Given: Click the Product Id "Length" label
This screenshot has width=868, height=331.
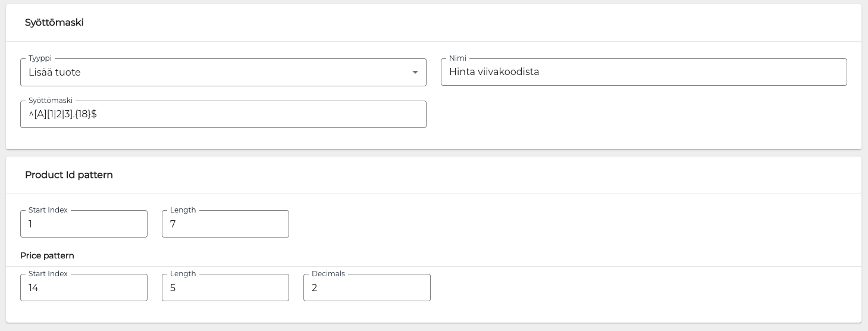Looking at the screenshot, I should (183, 210).
